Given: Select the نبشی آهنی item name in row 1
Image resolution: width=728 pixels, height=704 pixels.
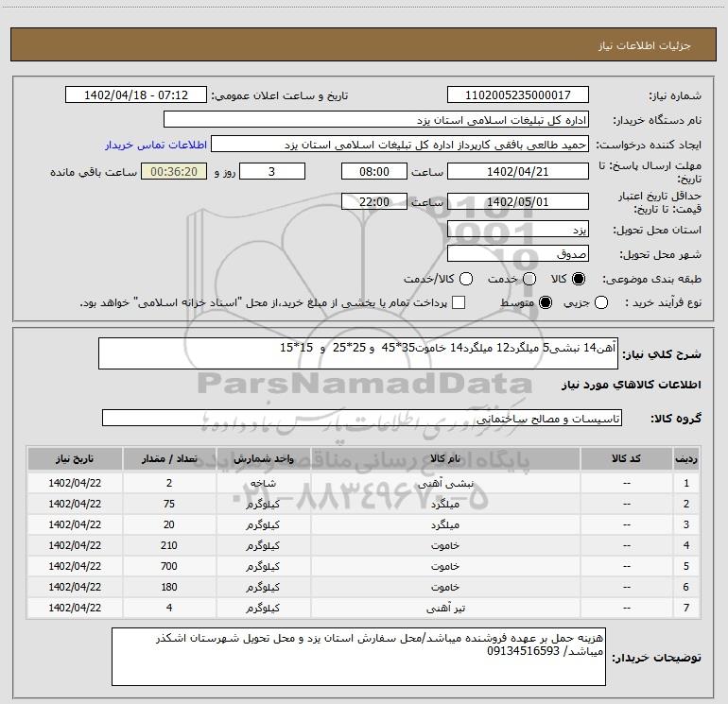Looking at the screenshot, I should coord(445,484).
